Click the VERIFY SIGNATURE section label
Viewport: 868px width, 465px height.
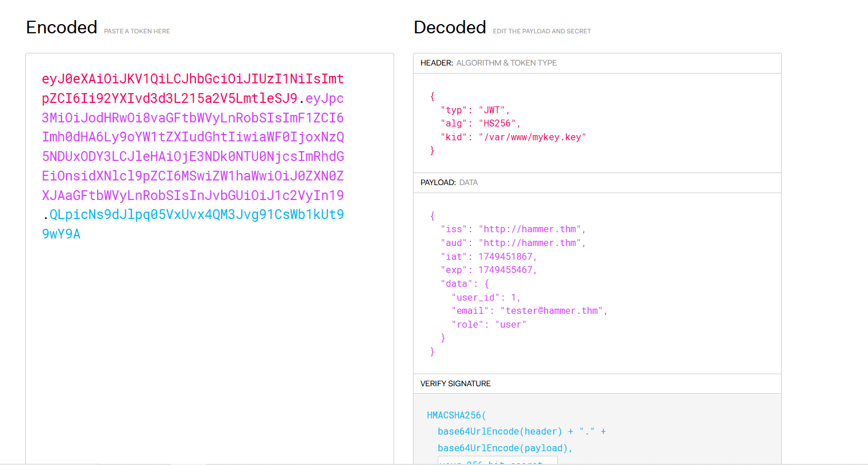[455, 383]
